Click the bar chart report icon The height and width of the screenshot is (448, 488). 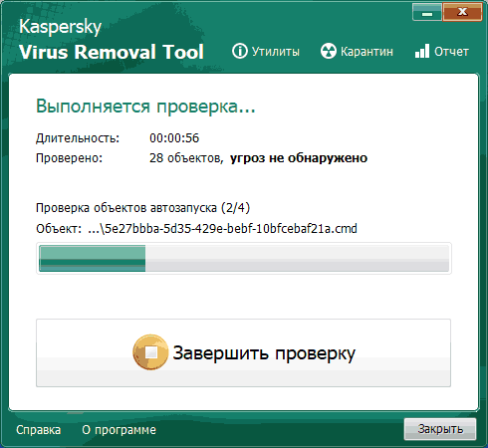[422, 52]
